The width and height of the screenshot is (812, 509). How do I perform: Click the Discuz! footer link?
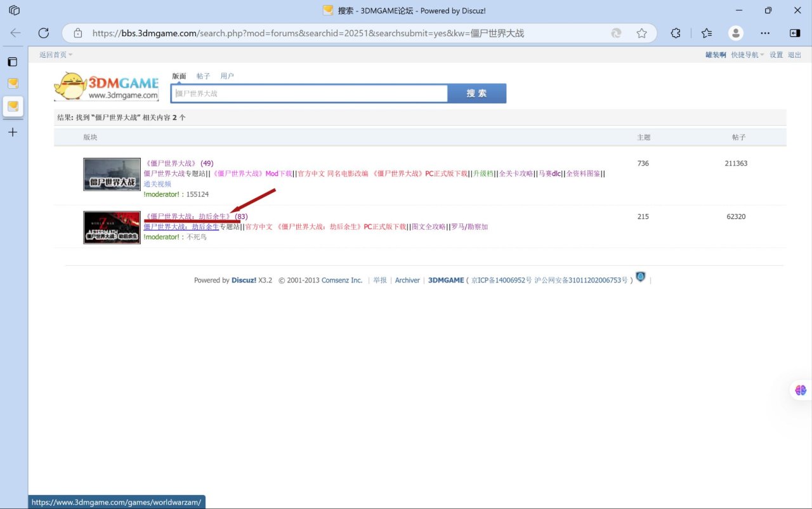pyautogui.click(x=244, y=280)
